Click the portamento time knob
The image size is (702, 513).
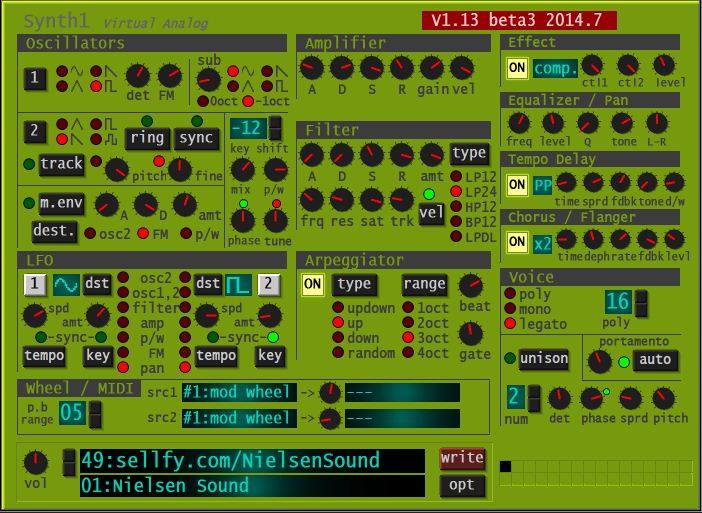599,362
